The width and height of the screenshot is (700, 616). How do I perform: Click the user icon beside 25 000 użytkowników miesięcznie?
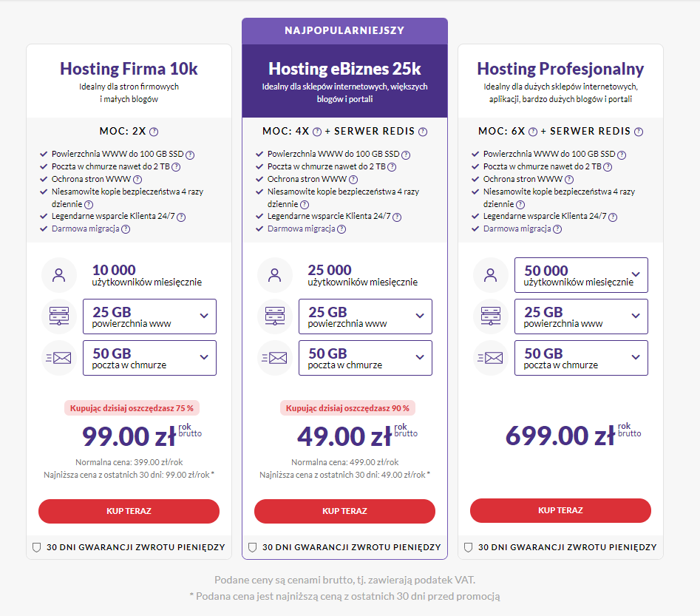point(275,274)
